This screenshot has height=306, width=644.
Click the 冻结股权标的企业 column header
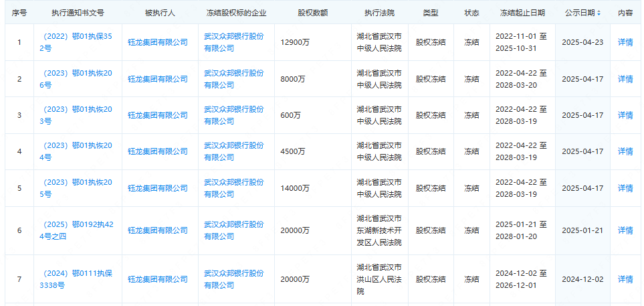point(237,13)
